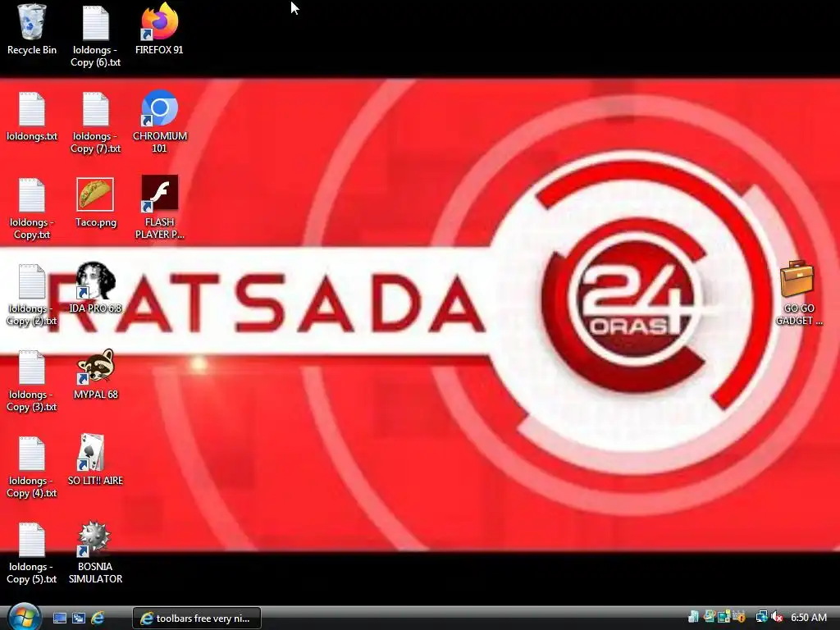Select the loldongs - Copy.txt file

tap(32, 208)
